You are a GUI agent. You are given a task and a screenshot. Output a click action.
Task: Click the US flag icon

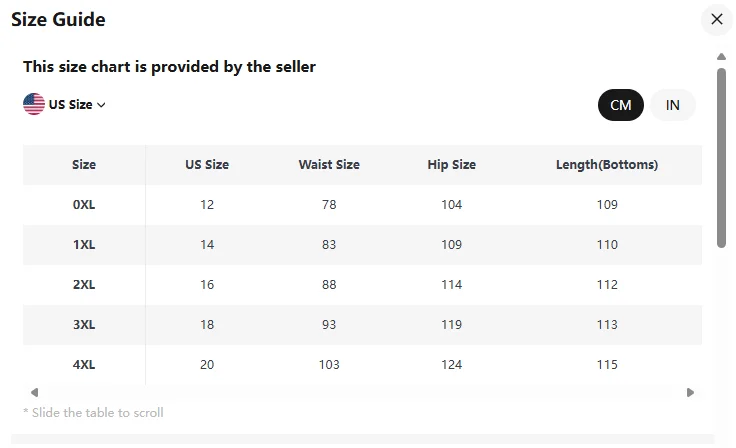pos(34,104)
